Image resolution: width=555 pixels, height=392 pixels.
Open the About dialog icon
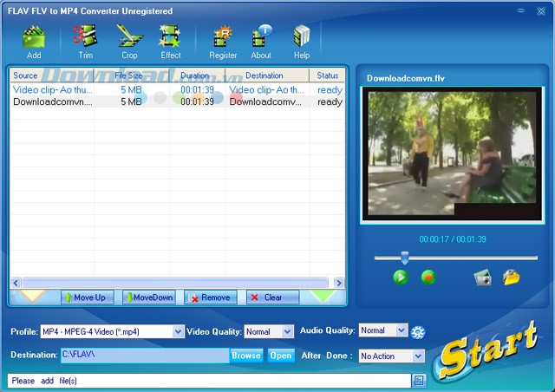tap(261, 36)
